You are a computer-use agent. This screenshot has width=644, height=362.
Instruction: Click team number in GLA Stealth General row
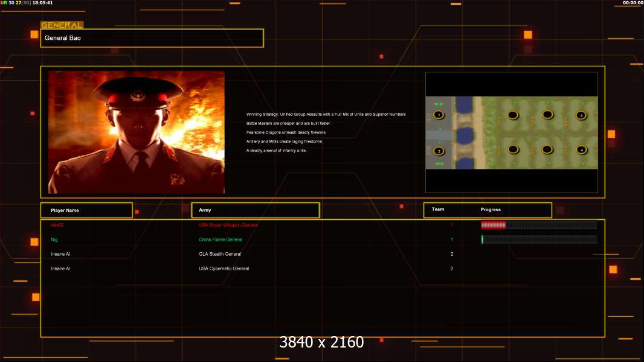(x=452, y=254)
